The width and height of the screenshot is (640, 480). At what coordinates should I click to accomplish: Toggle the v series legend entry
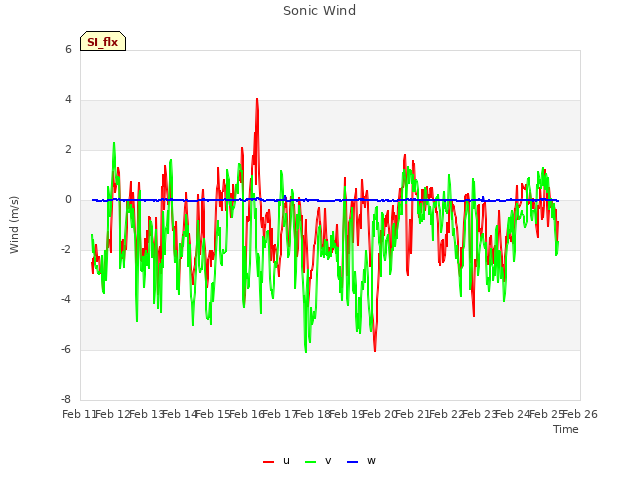click(318, 461)
